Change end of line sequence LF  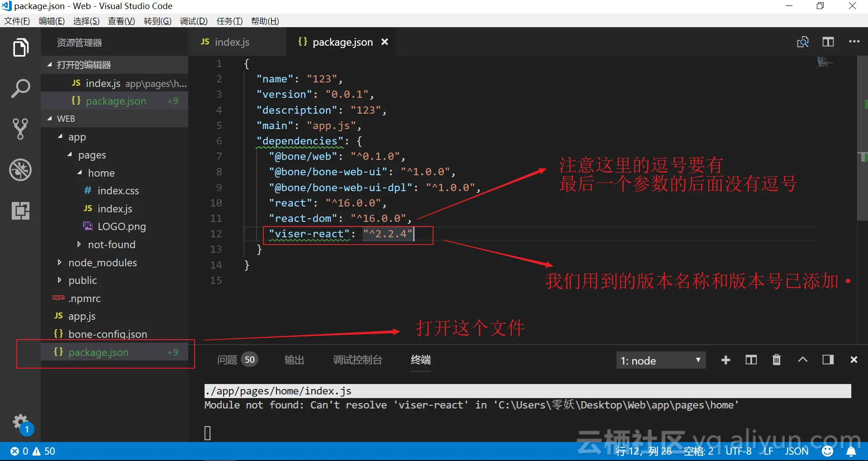[x=768, y=451]
